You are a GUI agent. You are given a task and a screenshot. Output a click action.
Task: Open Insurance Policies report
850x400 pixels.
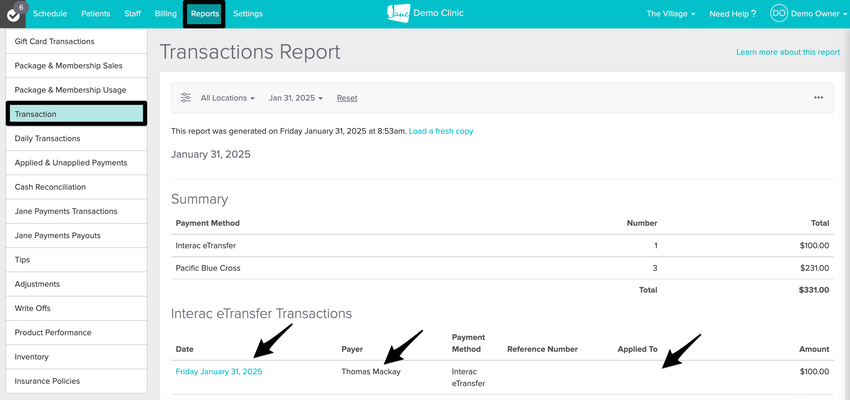[76, 381]
